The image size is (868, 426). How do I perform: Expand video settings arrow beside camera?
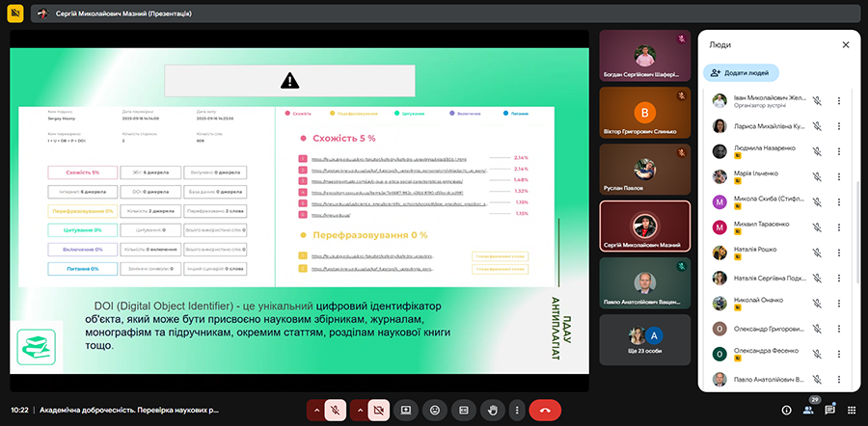pos(358,410)
